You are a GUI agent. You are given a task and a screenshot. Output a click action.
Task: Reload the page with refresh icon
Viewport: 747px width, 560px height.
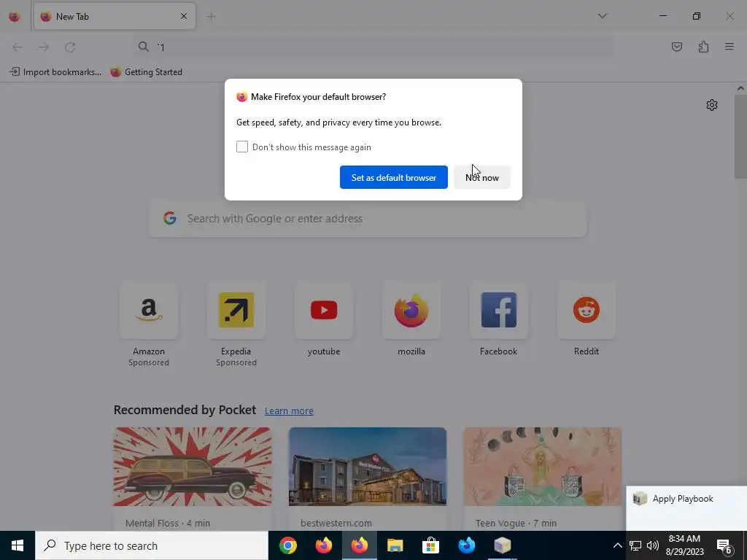70,47
